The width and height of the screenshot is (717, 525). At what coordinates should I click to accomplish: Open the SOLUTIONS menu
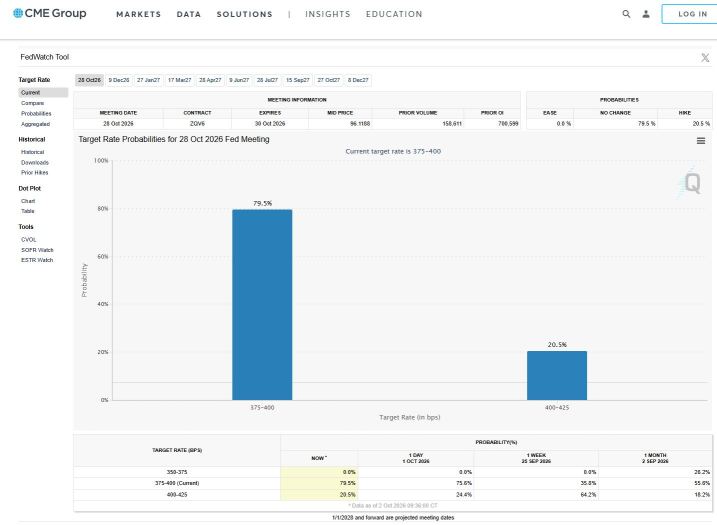[x=245, y=14]
